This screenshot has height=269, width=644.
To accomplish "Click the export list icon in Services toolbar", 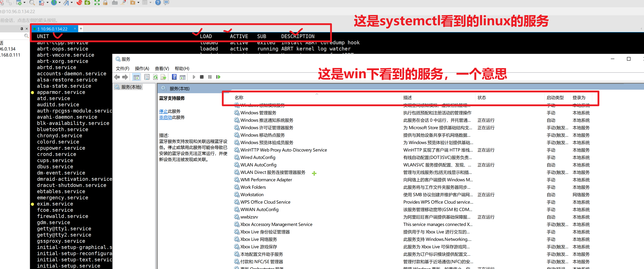I will pos(163,77).
